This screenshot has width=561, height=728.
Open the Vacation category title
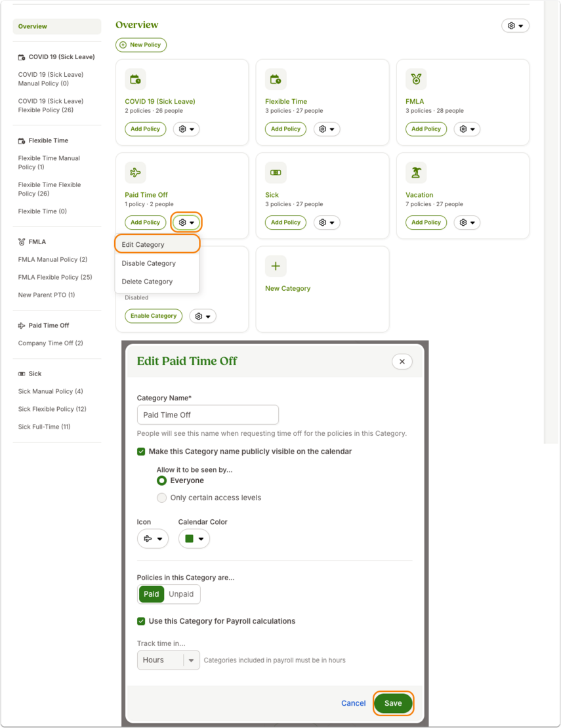click(419, 195)
